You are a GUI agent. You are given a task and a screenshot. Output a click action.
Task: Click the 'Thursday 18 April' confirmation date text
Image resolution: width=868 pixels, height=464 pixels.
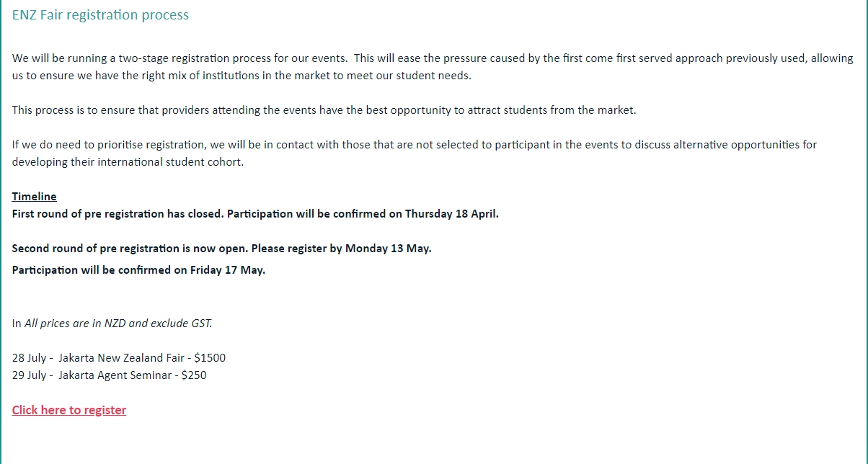click(451, 214)
